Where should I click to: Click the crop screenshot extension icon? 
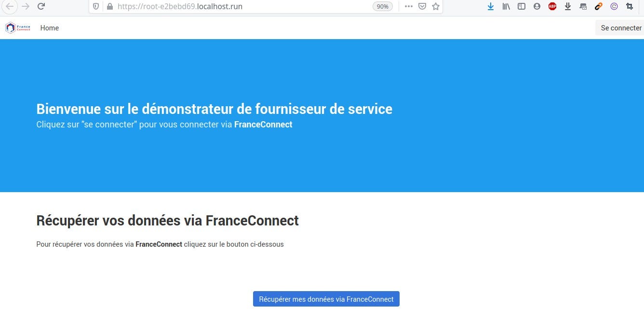pos(630,6)
